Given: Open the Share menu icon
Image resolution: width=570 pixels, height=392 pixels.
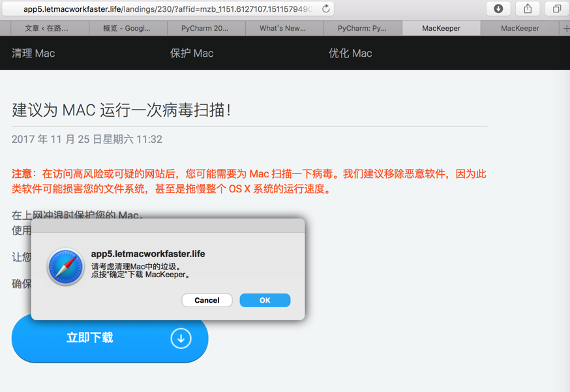Looking at the screenshot, I should [x=528, y=8].
